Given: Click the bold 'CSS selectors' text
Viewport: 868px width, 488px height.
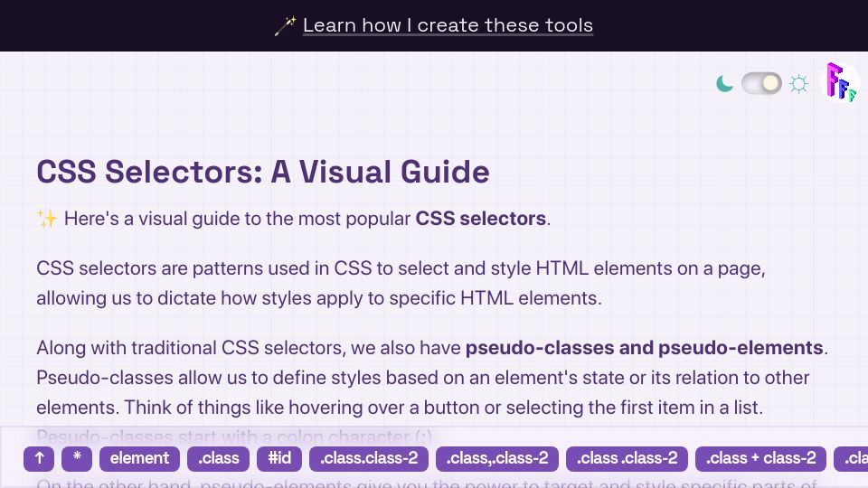Looking at the screenshot, I should [x=480, y=219].
